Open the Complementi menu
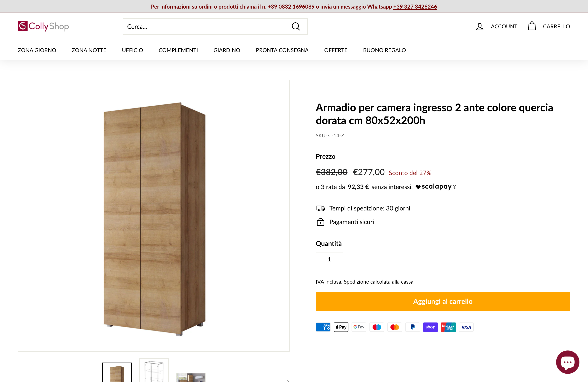588x382 pixels. click(x=178, y=50)
